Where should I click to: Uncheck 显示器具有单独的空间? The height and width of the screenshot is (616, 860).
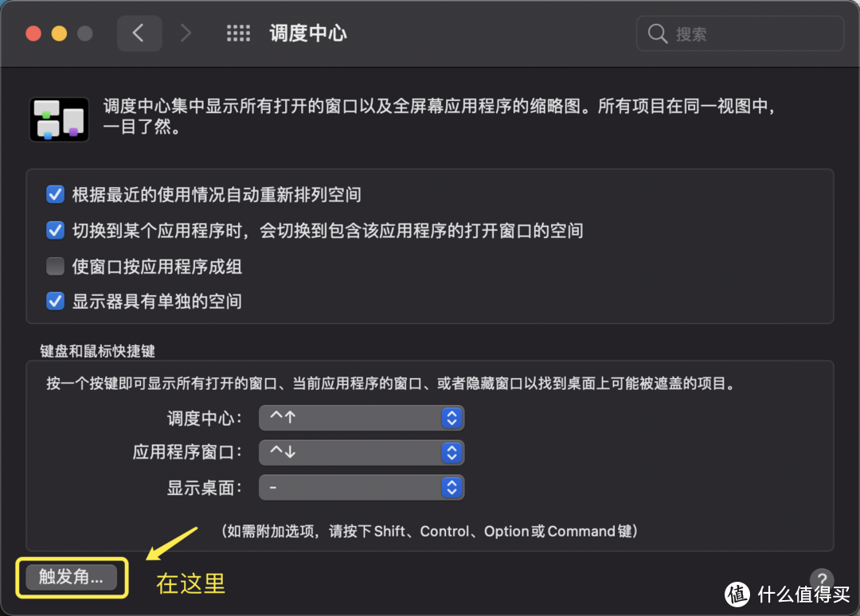(x=55, y=301)
